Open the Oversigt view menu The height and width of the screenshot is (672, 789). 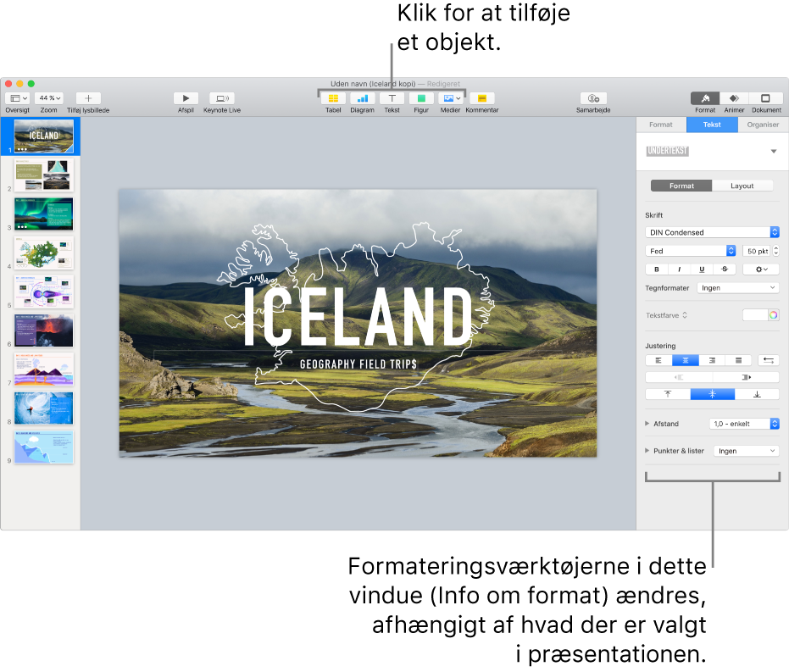coord(18,98)
